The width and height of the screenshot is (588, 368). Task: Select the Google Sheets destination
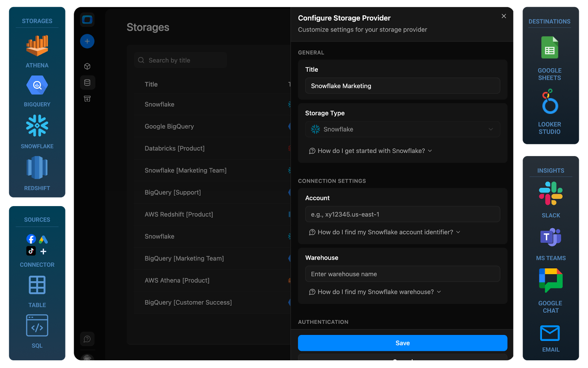(549, 48)
